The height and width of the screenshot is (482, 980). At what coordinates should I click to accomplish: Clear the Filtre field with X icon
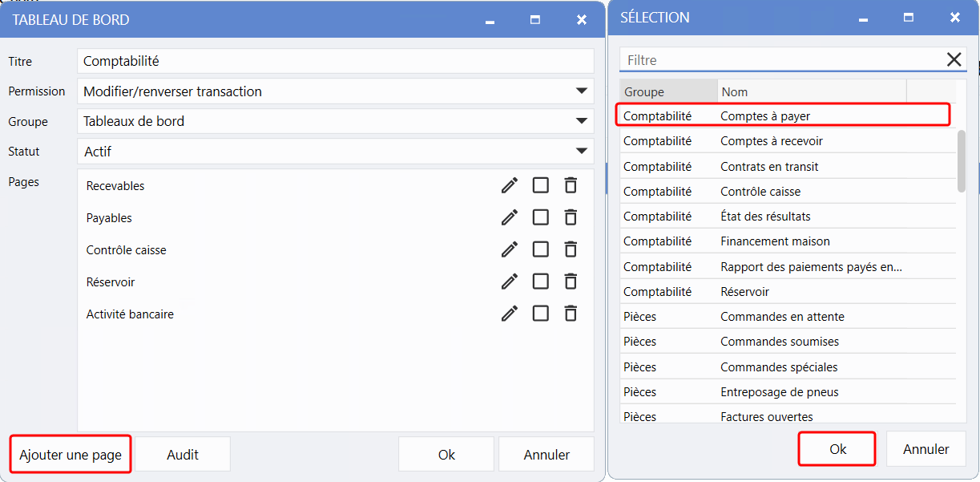click(x=954, y=59)
